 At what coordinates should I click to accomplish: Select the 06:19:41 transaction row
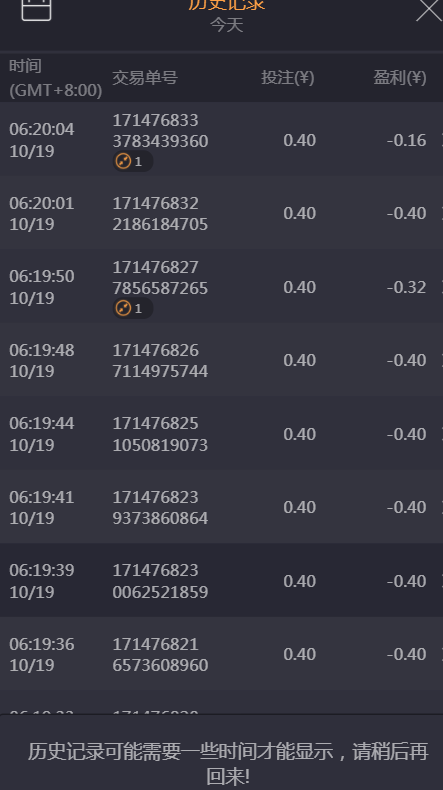221,507
